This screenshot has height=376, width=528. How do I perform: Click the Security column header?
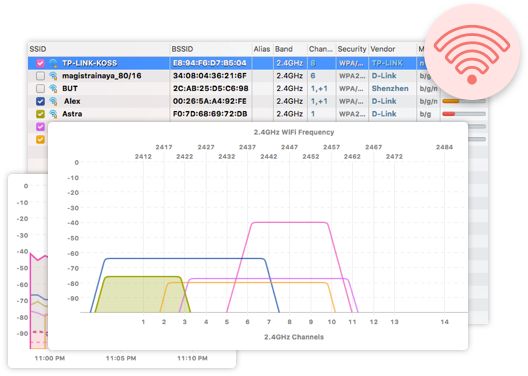click(352, 49)
